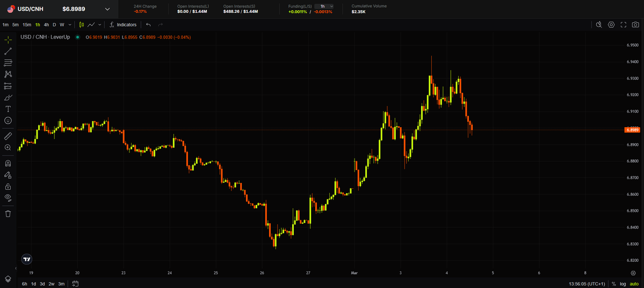
Task: Select the Text annotation tool
Action: click(x=8, y=109)
